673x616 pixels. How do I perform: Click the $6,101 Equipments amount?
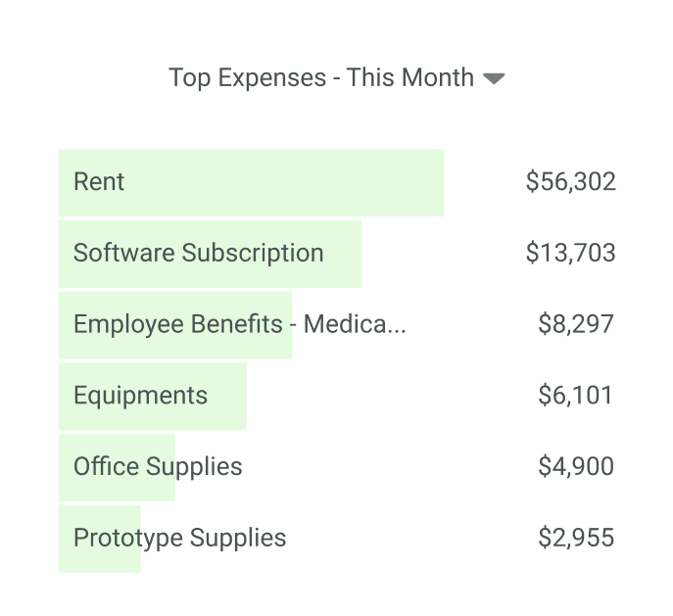point(576,396)
